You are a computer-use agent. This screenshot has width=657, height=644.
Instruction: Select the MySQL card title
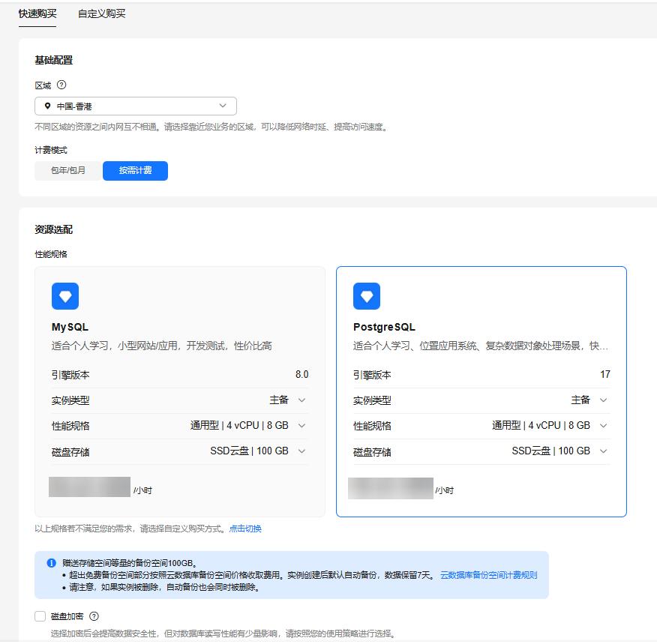[x=70, y=327]
